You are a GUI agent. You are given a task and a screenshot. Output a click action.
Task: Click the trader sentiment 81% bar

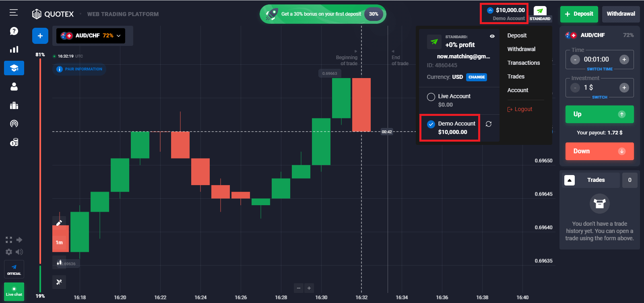pyautogui.click(x=40, y=161)
